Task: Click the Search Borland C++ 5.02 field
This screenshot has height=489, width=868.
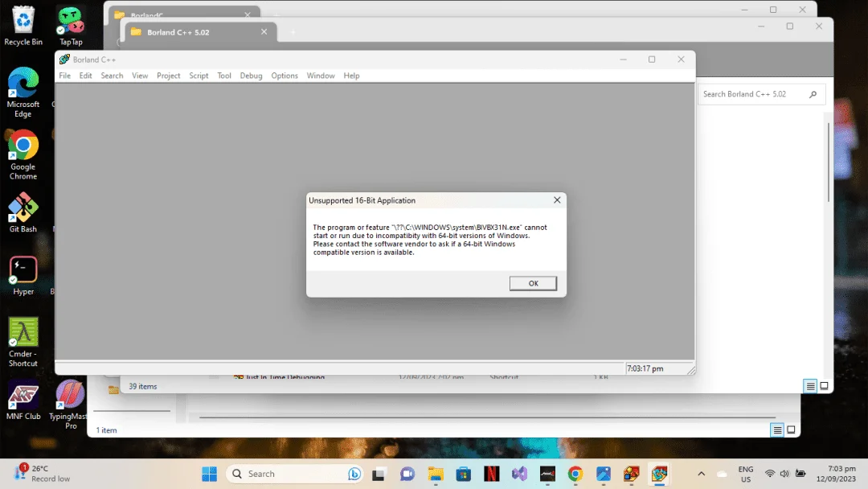Action: (762, 94)
